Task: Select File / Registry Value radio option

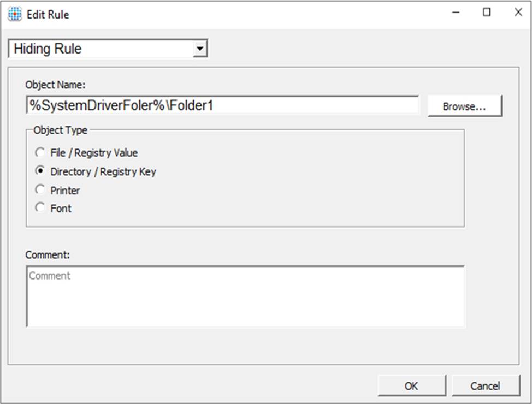Action: [40, 153]
